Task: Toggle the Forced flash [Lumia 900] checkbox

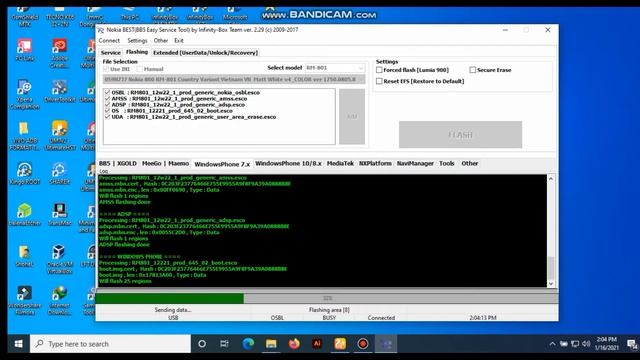Action: 379,70
